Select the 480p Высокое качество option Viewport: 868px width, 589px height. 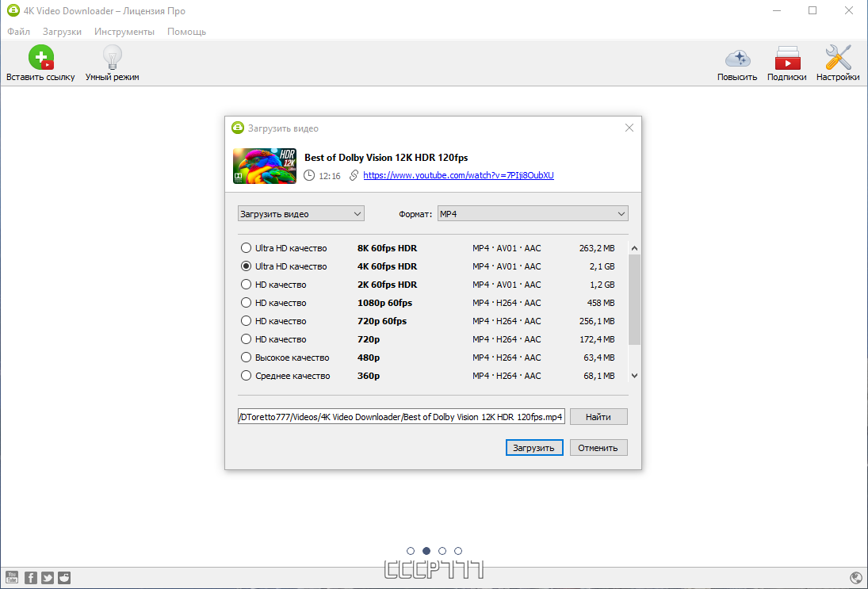246,358
